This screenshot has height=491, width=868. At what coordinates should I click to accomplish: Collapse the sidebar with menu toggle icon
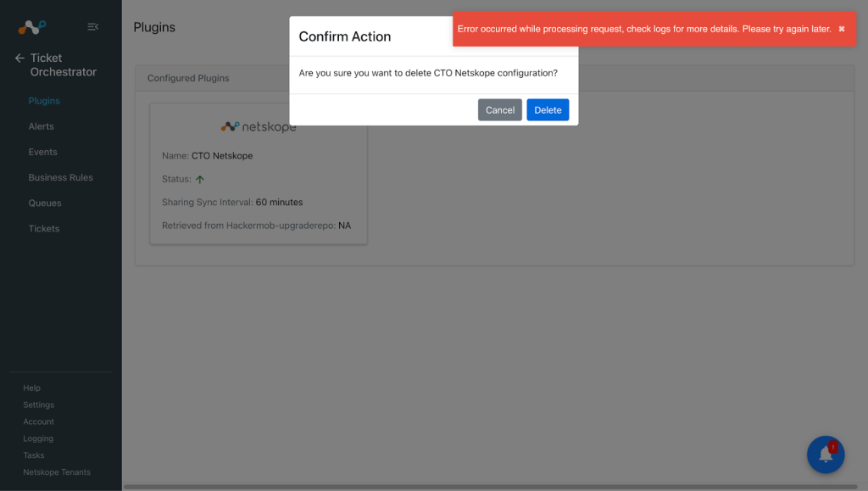coord(93,26)
